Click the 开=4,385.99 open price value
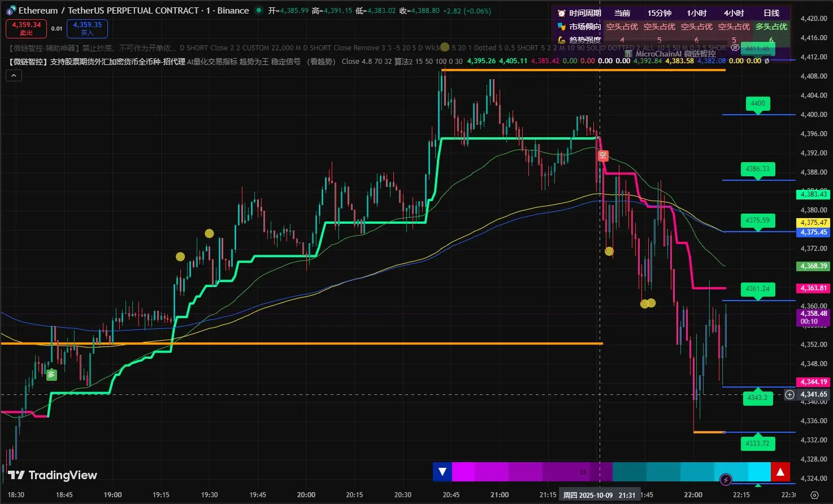This screenshot has height=504, width=833. [288, 11]
